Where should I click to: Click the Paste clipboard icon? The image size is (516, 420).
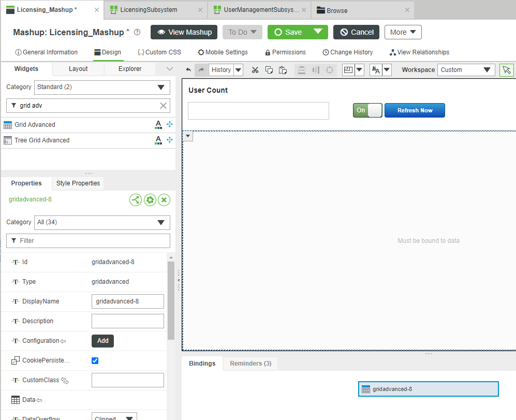click(283, 70)
